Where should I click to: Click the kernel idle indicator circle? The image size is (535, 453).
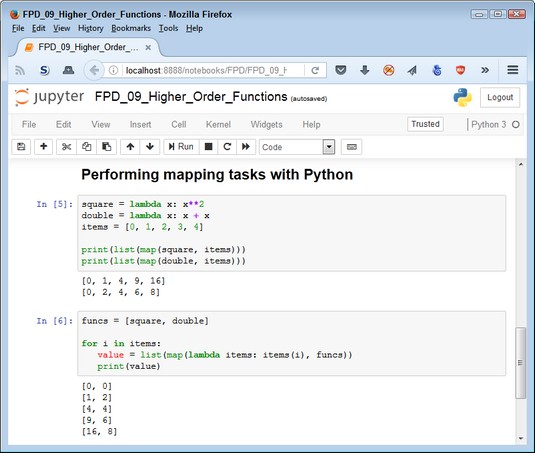(x=516, y=125)
